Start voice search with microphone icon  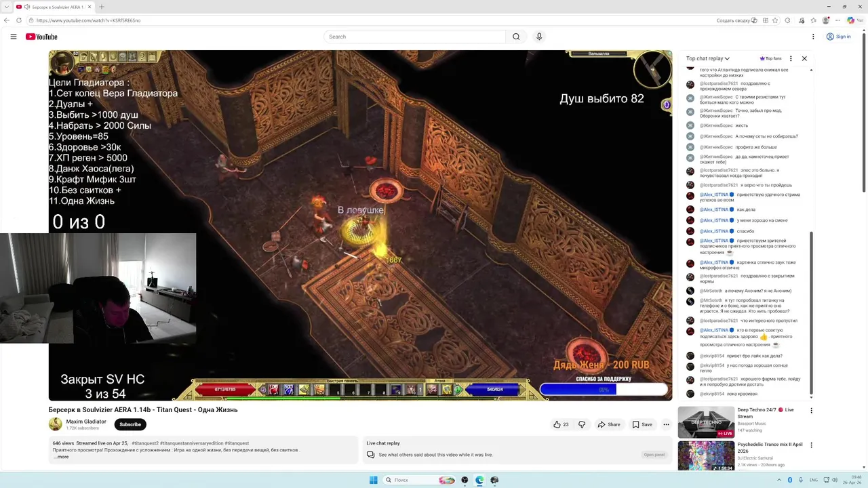(539, 37)
